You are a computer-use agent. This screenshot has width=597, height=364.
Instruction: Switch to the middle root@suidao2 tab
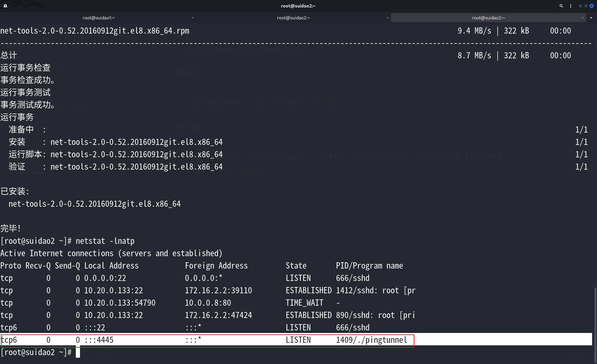point(293,18)
